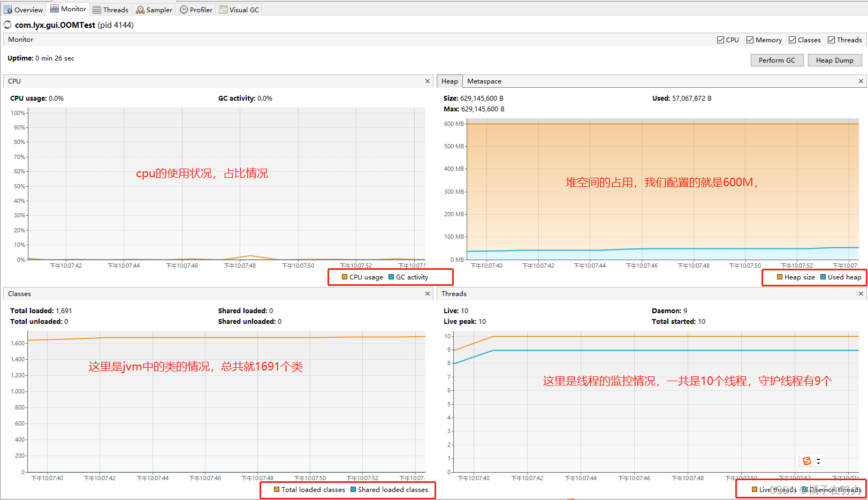868x500 pixels.
Task: Click the 'Shared unloaded: 0' text
Action: [x=250, y=322]
